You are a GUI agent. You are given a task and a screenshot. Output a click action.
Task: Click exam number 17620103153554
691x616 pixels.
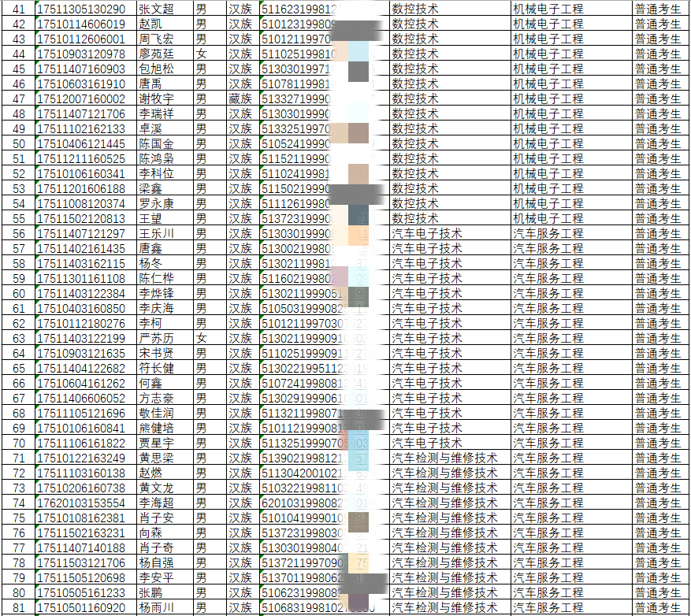click(81, 503)
